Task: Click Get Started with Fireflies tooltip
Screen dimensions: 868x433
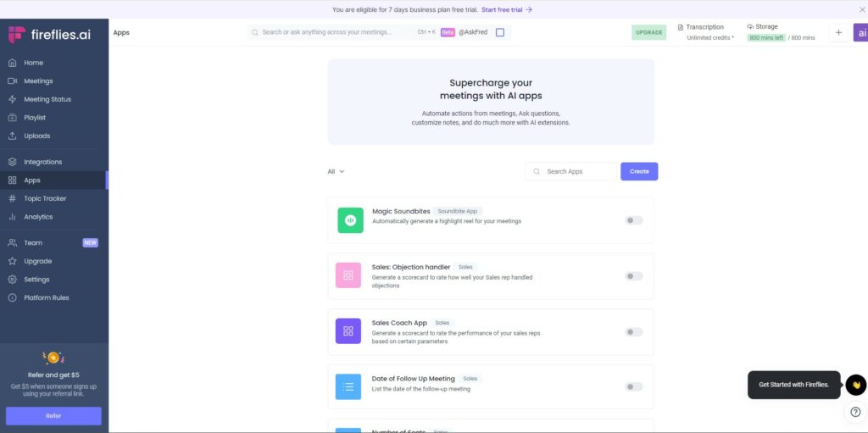Action: [x=793, y=385]
